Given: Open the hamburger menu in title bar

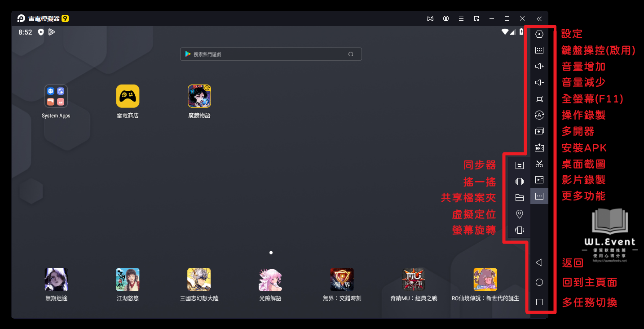Looking at the screenshot, I should coord(461,18).
